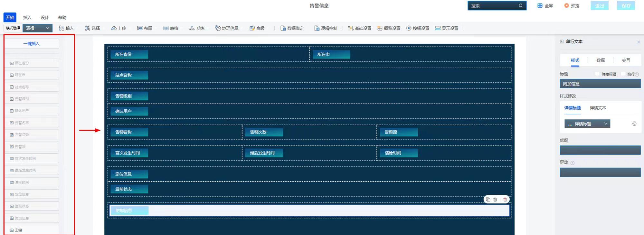Switch to 全屏 fullscreen mode

click(545, 5)
